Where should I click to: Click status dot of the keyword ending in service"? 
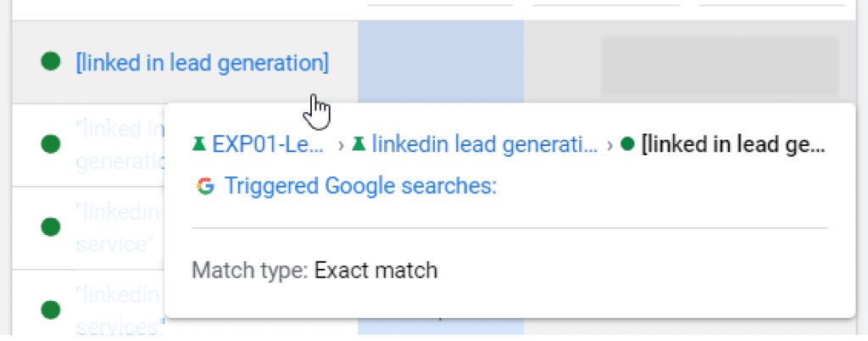coord(51,226)
